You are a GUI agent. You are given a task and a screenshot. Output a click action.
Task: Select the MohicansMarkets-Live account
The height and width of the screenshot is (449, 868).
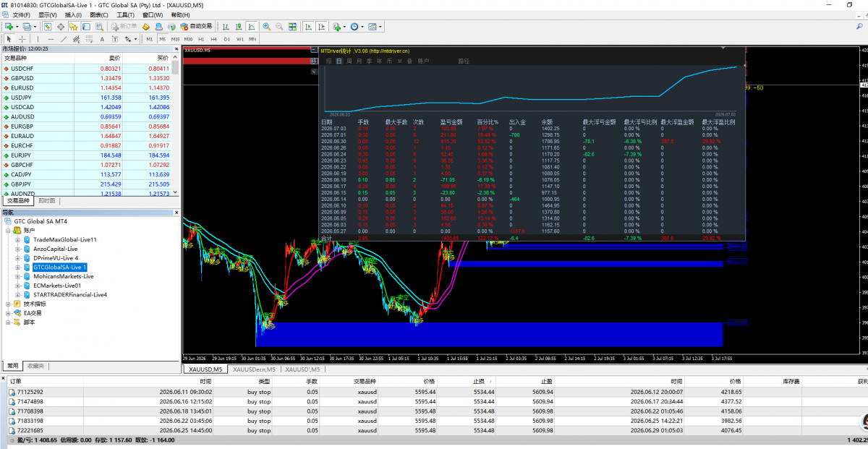[x=63, y=276]
